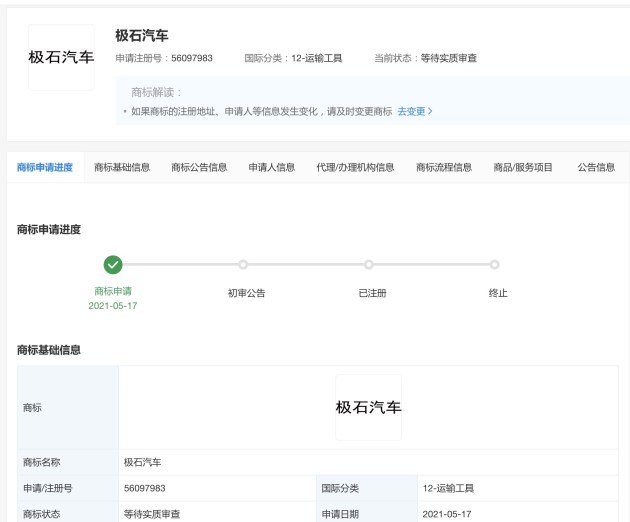Click the 已注册 progress step circle
The width and height of the screenshot is (630, 522).
[x=368, y=264]
